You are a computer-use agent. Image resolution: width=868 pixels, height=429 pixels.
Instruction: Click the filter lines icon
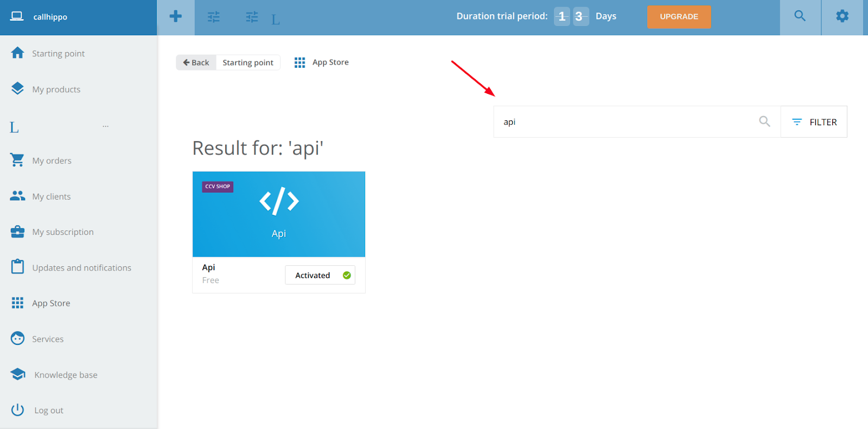(797, 122)
